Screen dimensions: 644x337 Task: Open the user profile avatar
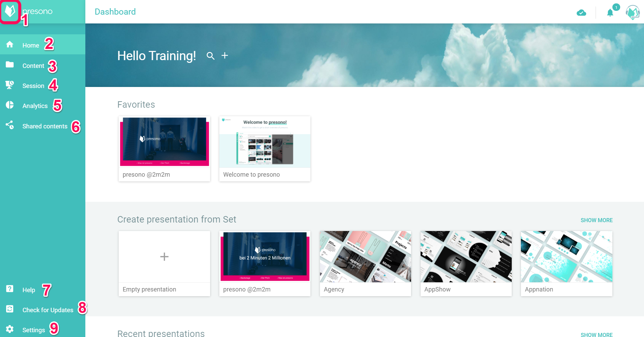(633, 12)
